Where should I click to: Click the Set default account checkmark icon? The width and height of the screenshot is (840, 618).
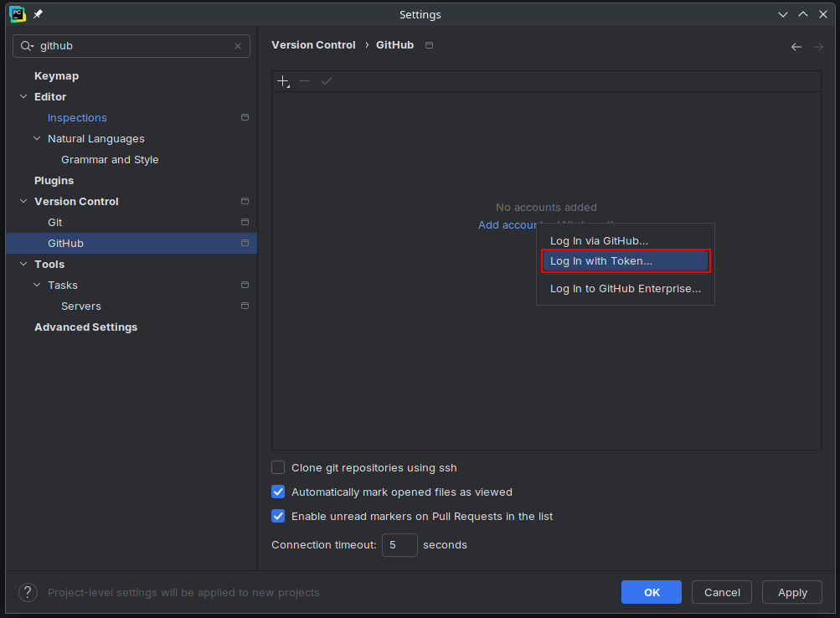pyautogui.click(x=326, y=80)
